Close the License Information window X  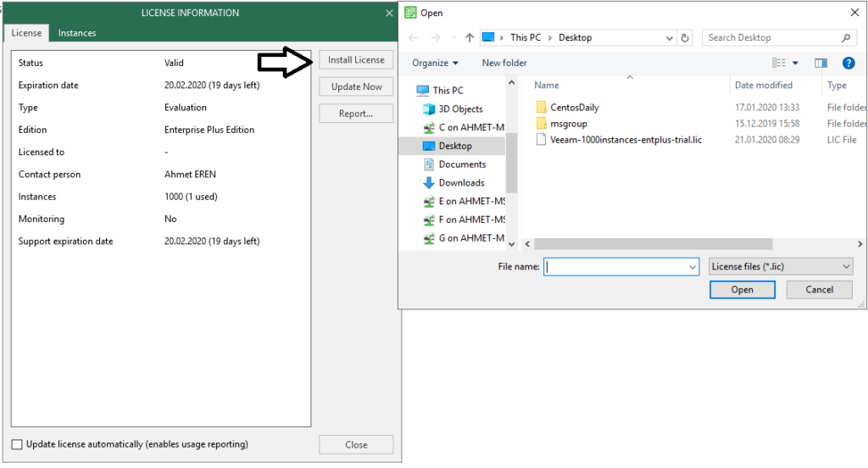[x=389, y=14]
